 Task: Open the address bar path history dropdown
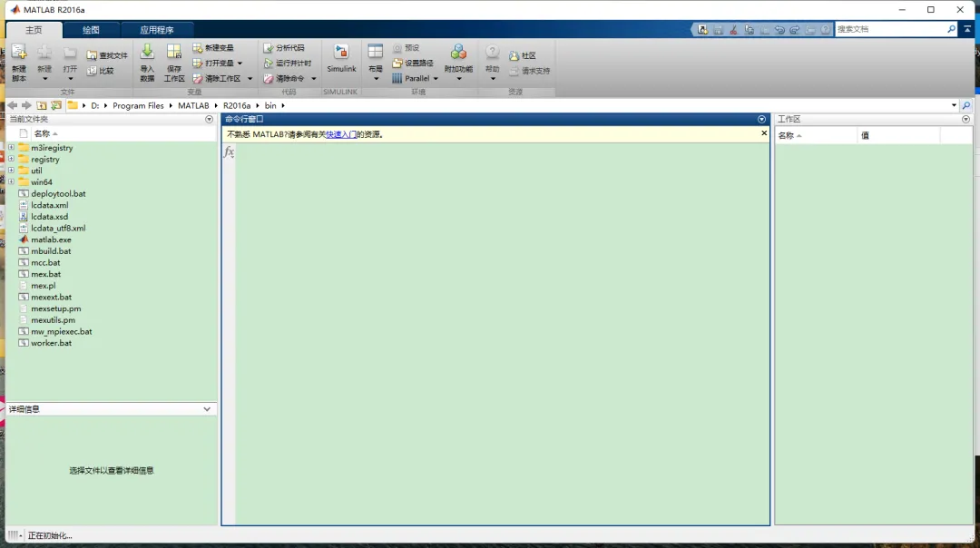[954, 105]
